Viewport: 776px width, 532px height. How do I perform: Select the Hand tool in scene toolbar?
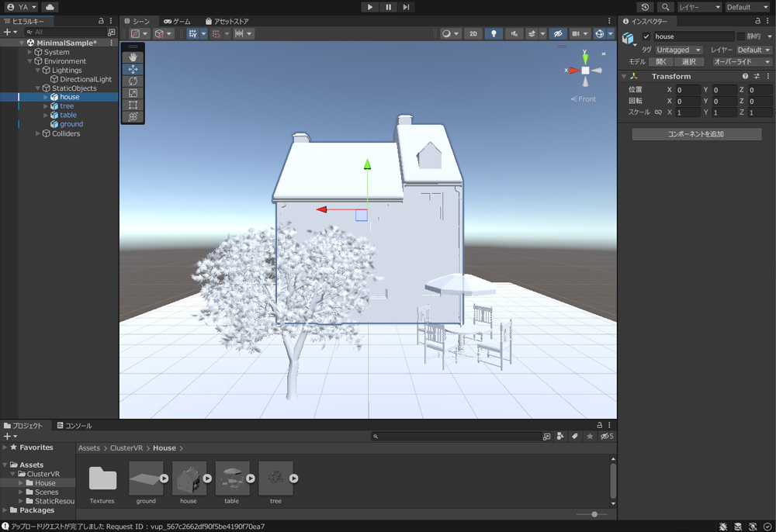pyautogui.click(x=133, y=57)
